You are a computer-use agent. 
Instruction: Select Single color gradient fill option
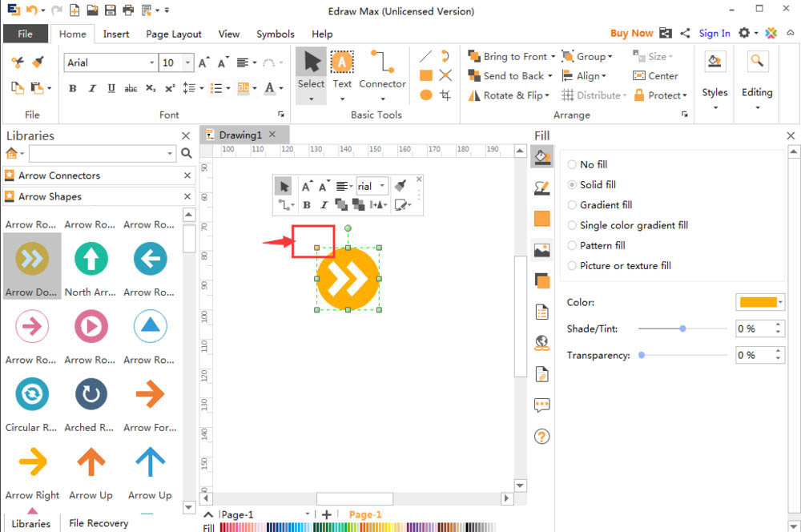pyautogui.click(x=572, y=225)
